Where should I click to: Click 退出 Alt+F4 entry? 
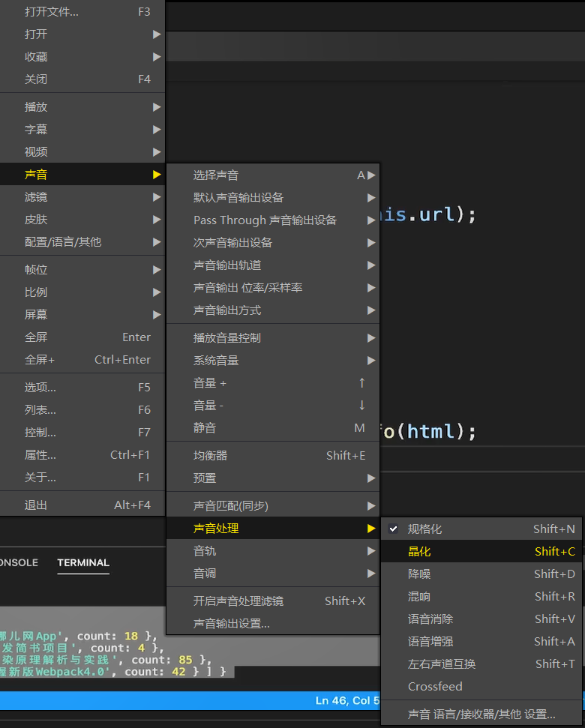(x=82, y=505)
